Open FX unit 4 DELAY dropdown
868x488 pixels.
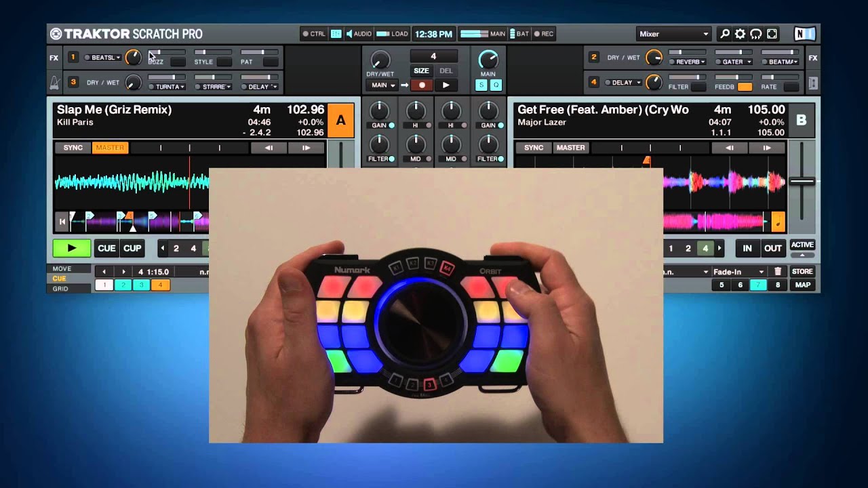(623, 83)
